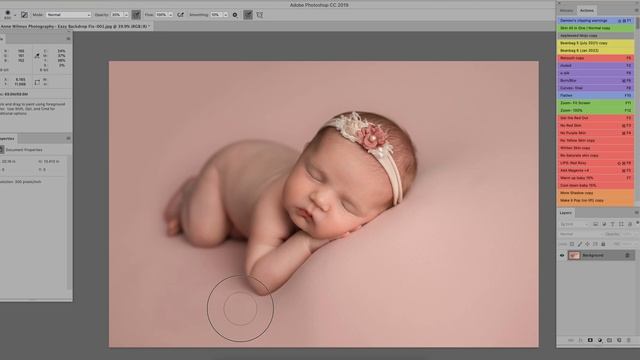Click the Smoothing value field
640x360 pixels.
(x=216, y=15)
